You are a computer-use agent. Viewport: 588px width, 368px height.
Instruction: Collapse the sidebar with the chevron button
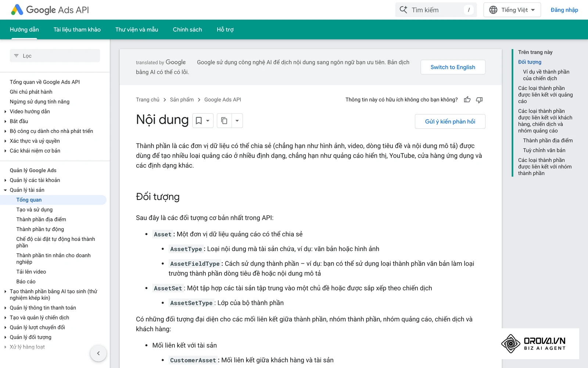pos(98,353)
